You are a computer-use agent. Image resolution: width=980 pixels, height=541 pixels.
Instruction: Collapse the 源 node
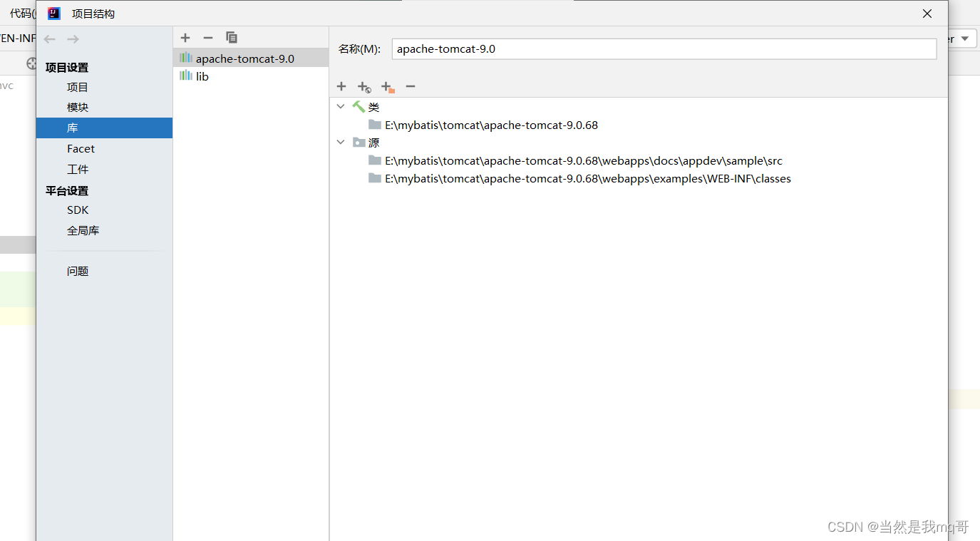pos(341,143)
